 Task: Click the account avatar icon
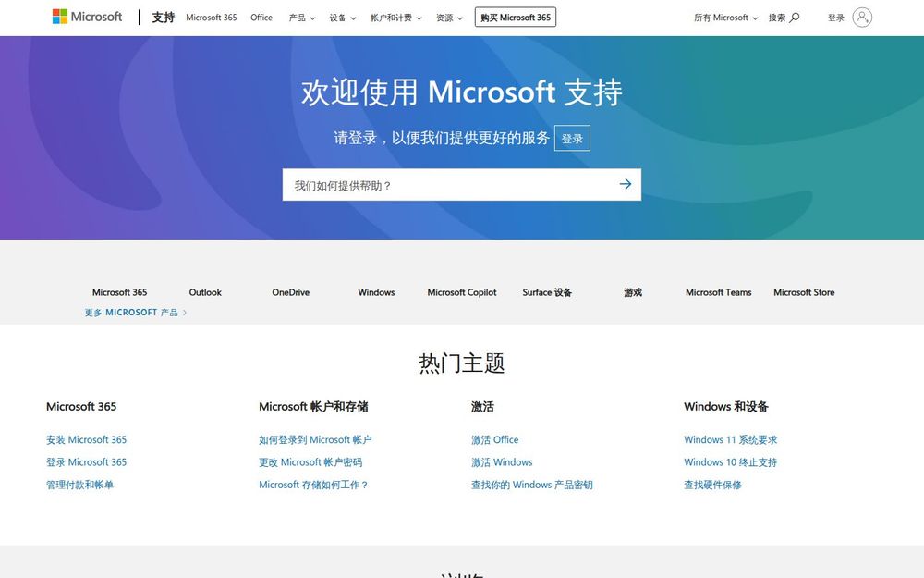click(861, 18)
